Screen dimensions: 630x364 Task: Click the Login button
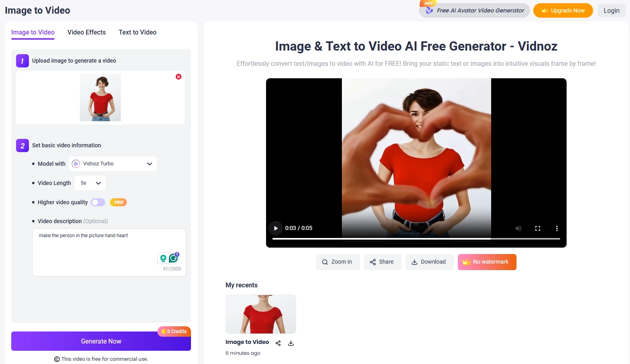(x=612, y=10)
